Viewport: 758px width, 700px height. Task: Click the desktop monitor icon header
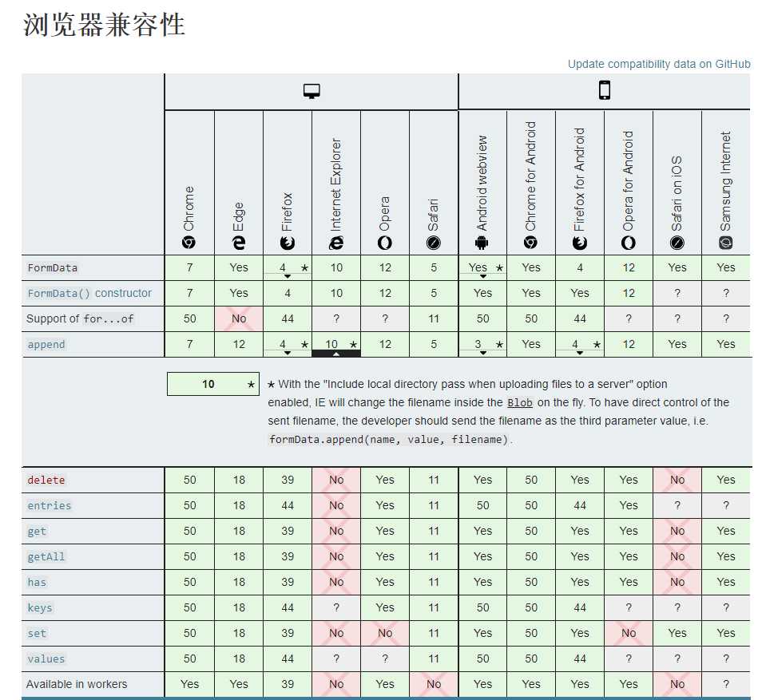tap(312, 91)
